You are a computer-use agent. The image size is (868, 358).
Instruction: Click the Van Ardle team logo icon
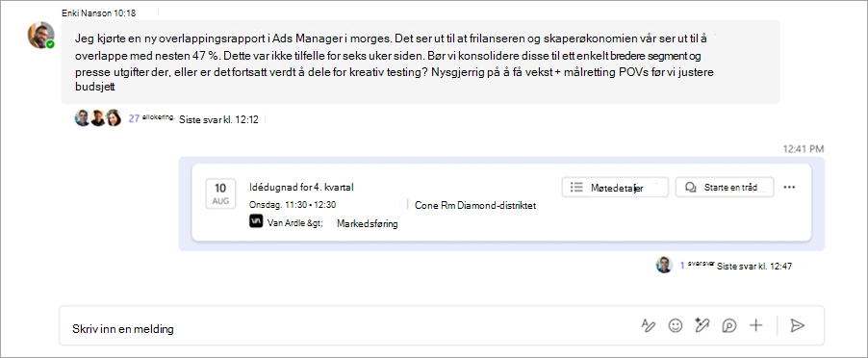(x=256, y=222)
